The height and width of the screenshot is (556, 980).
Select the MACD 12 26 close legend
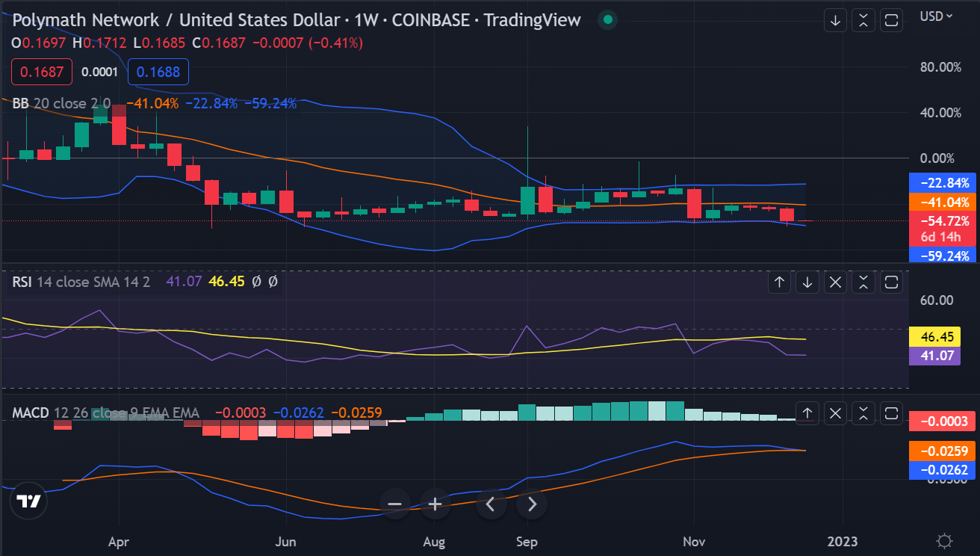[x=105, y=413]
